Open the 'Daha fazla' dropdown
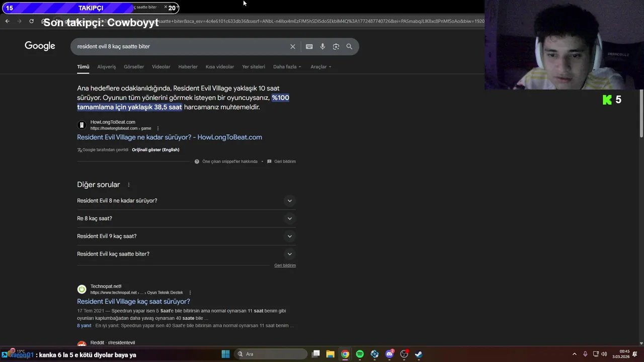644x362 pixels. pos(287,66)
